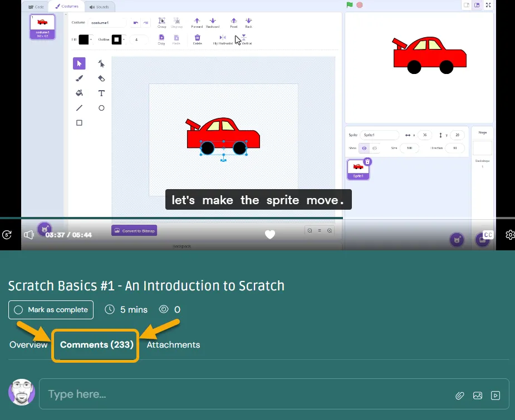Click the comment Type here field
This screenshot has height=420, width=515.
pos(274,394)
